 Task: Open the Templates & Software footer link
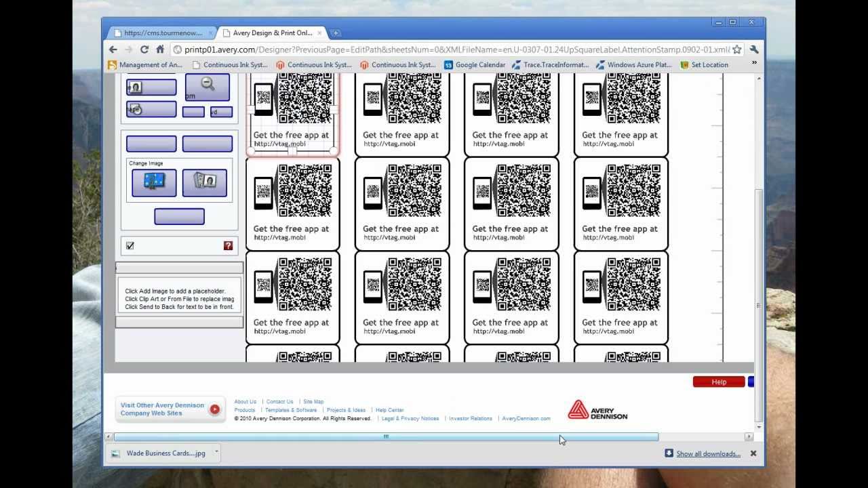point(291,410)
